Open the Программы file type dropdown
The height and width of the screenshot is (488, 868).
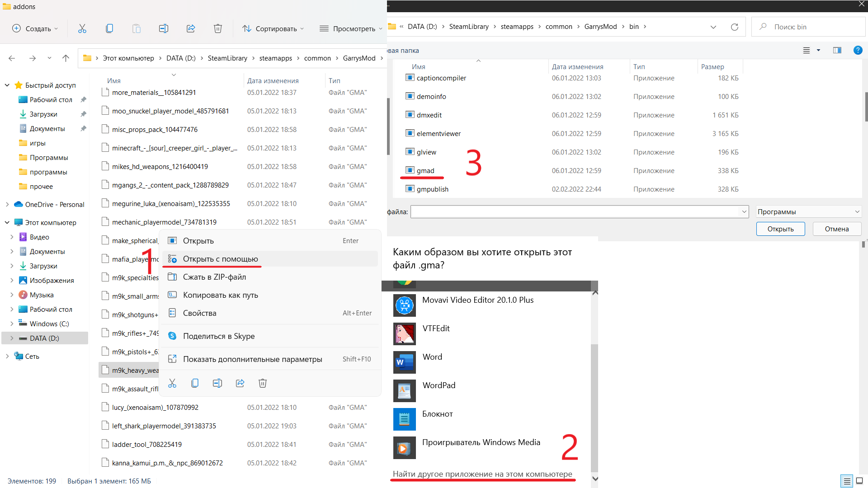click(808, 211)
